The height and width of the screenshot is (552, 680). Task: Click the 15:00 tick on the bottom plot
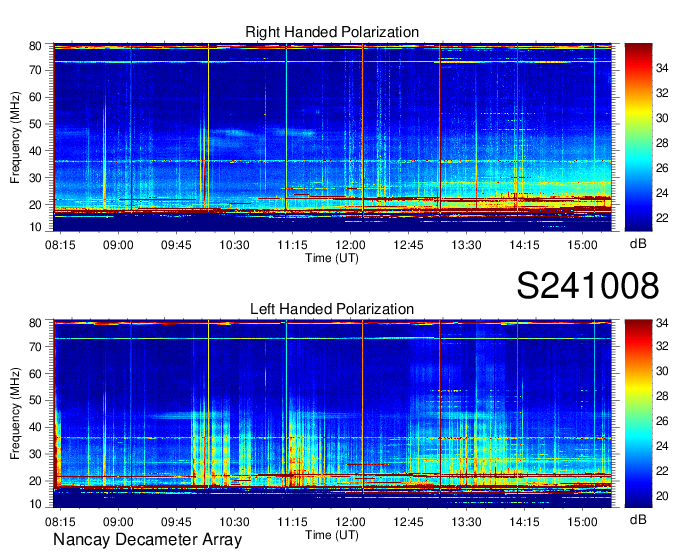pos(582,522)
